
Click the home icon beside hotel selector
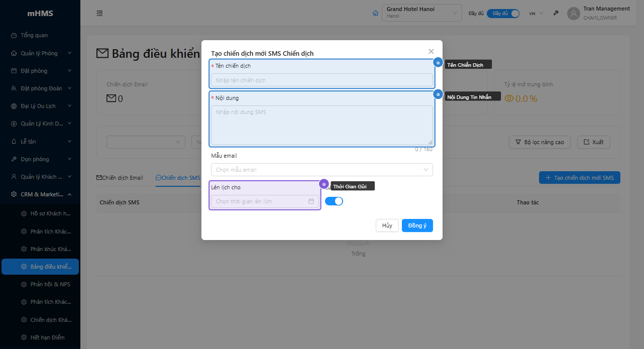[x=375, y=13]
